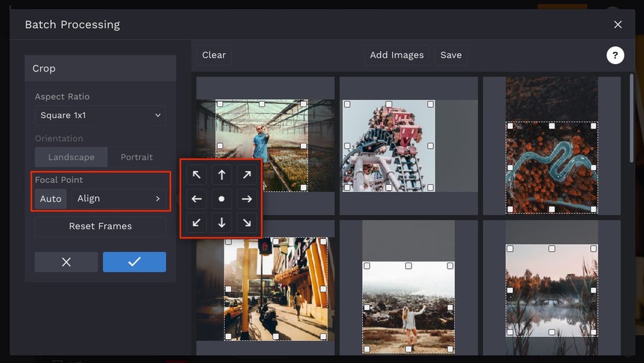Screen dimensions: 644x363
Task: Select the aerial winding river photo thumbnail
Action: pyautogui.click(x=552, y=145)
